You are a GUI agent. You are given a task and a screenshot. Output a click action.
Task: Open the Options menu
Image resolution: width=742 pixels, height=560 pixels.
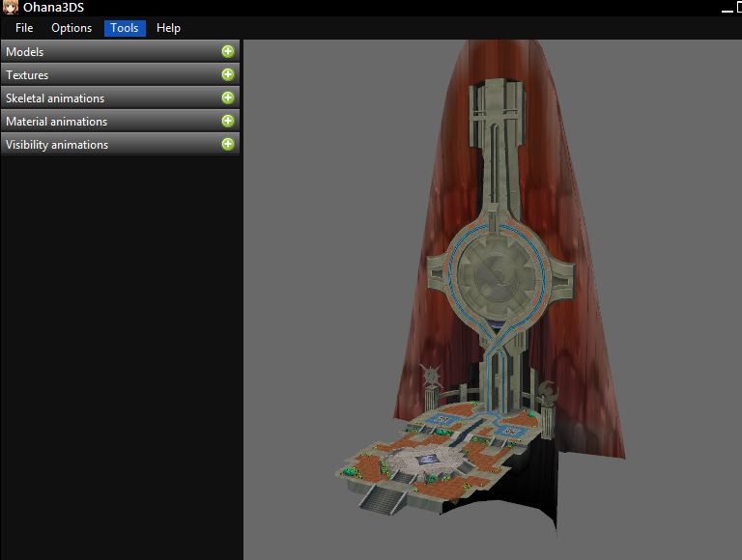(x=71, y=28)
